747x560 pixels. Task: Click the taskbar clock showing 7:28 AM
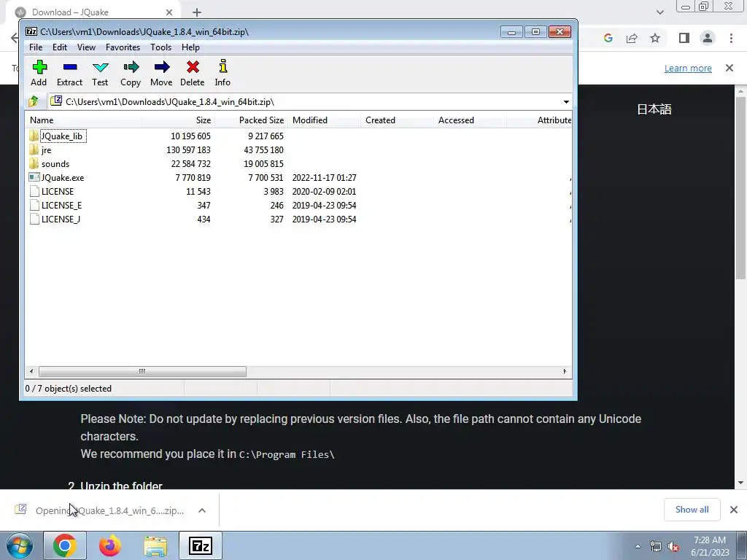tap(710, 546)
